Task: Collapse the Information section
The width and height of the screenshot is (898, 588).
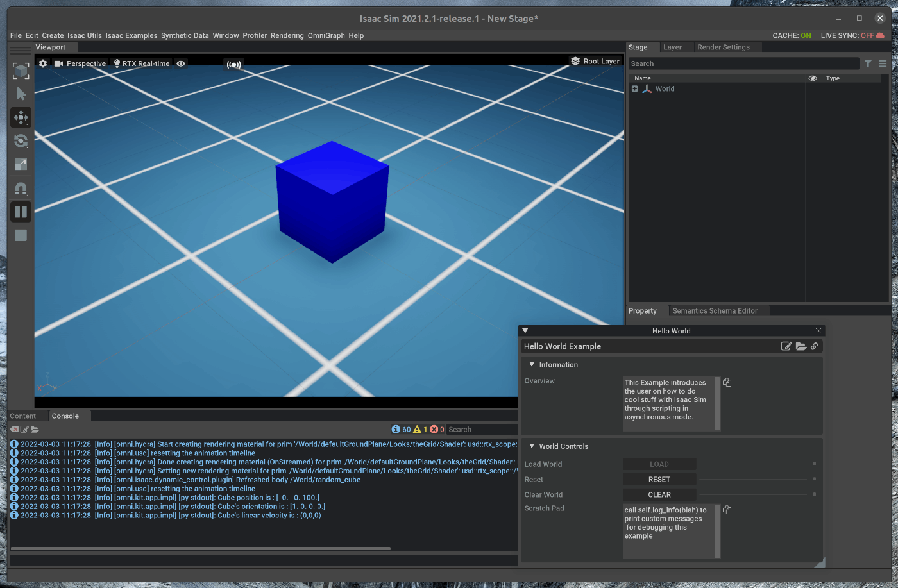Action: (x=532, y=365)
